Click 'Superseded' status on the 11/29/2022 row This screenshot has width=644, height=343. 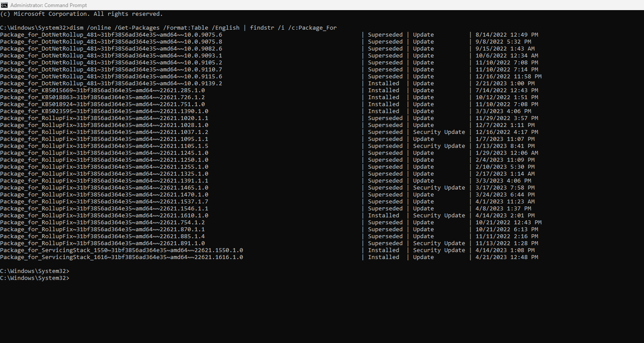coord(385,118)
